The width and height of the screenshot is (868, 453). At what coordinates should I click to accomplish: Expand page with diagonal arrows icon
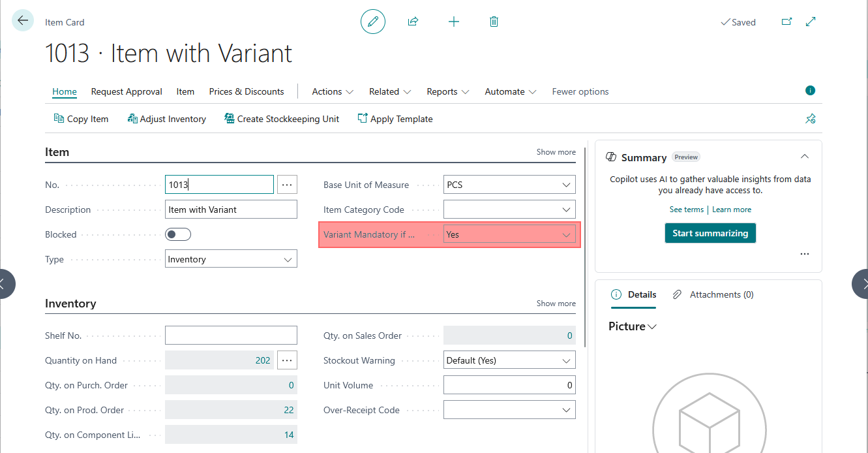[x=811, y=22]
